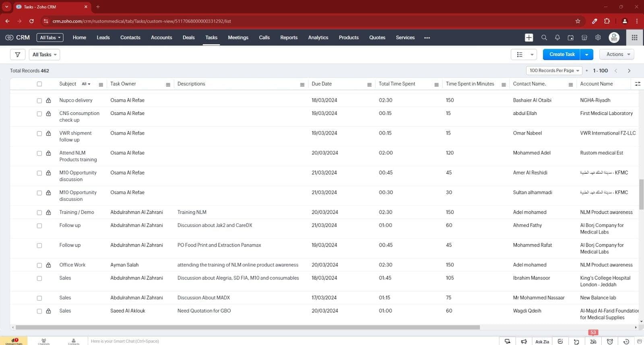Open the Actions dropdown

(x=617, y=54)
